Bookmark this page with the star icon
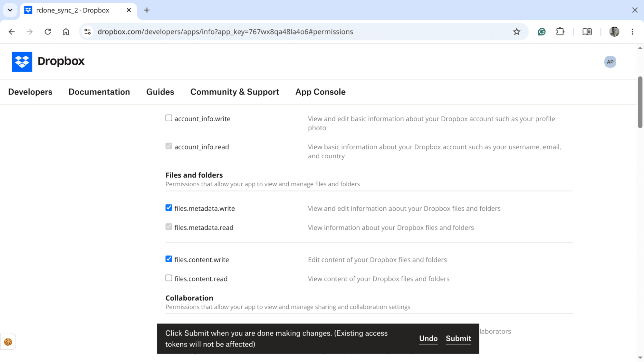Image resolution: width=644 pixels, height=362 pixels. 517,32
